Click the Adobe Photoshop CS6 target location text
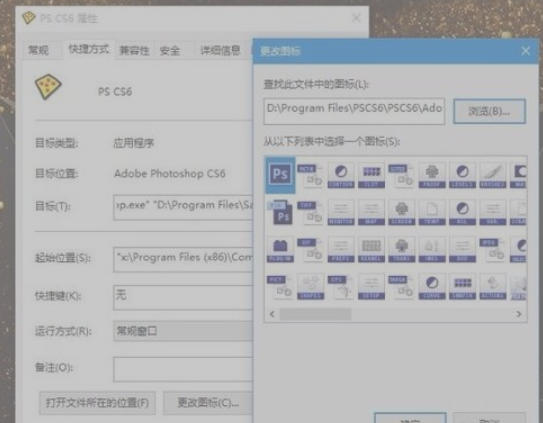The image size is (543, 423). click(170, 173)
